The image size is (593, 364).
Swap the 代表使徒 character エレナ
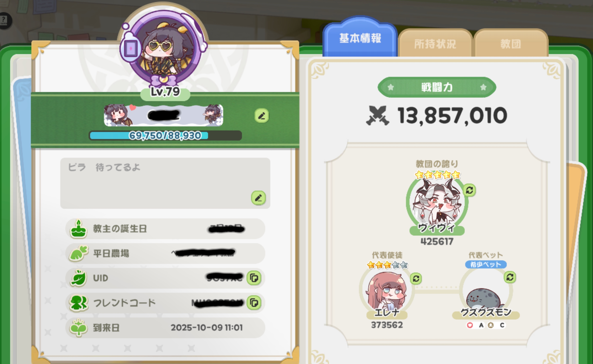(x=416, y=279)
